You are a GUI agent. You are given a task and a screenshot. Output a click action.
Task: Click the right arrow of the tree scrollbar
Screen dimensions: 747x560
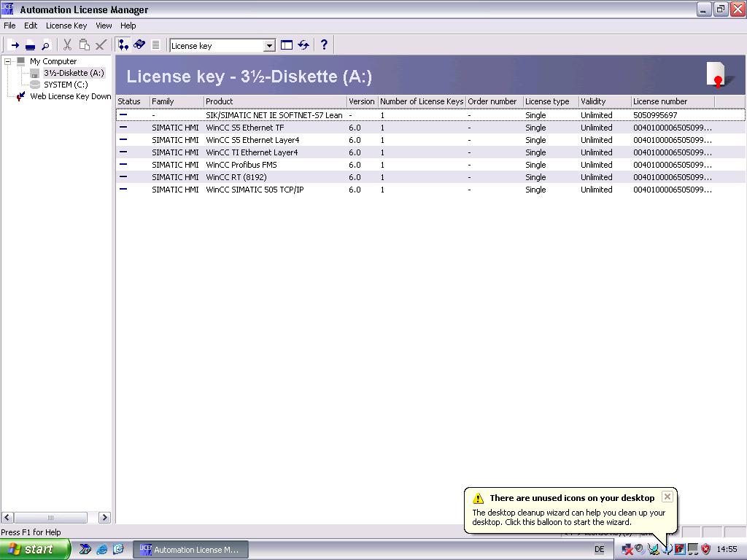pyautogui.click(x=104, y=518)
